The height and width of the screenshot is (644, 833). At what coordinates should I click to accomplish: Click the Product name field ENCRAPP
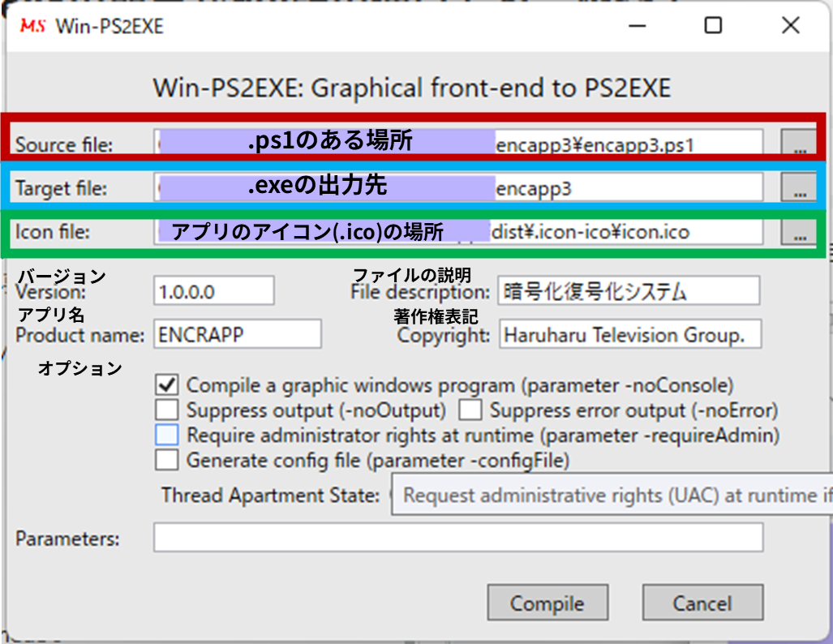click(238, 333)
